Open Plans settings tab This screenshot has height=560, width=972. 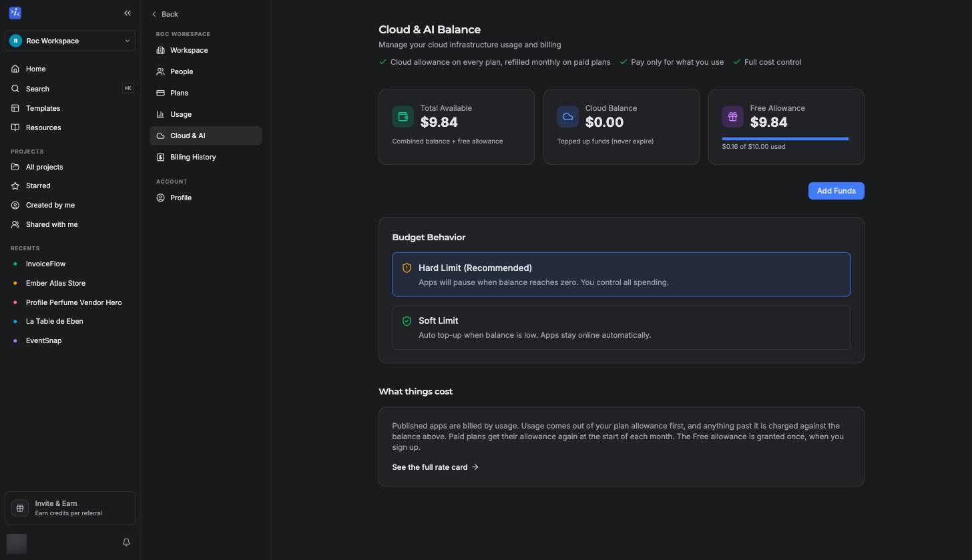206,93
